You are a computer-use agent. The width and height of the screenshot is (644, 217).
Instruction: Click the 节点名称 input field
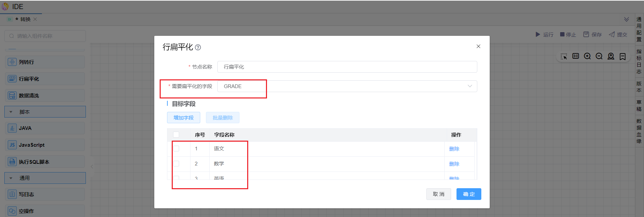tap(347, 67)
